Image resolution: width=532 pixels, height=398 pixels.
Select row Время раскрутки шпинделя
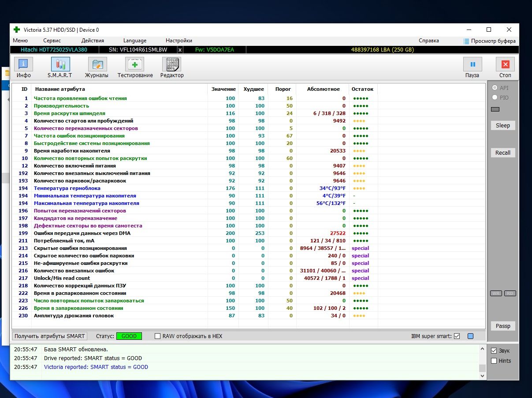tap(195, 113)
